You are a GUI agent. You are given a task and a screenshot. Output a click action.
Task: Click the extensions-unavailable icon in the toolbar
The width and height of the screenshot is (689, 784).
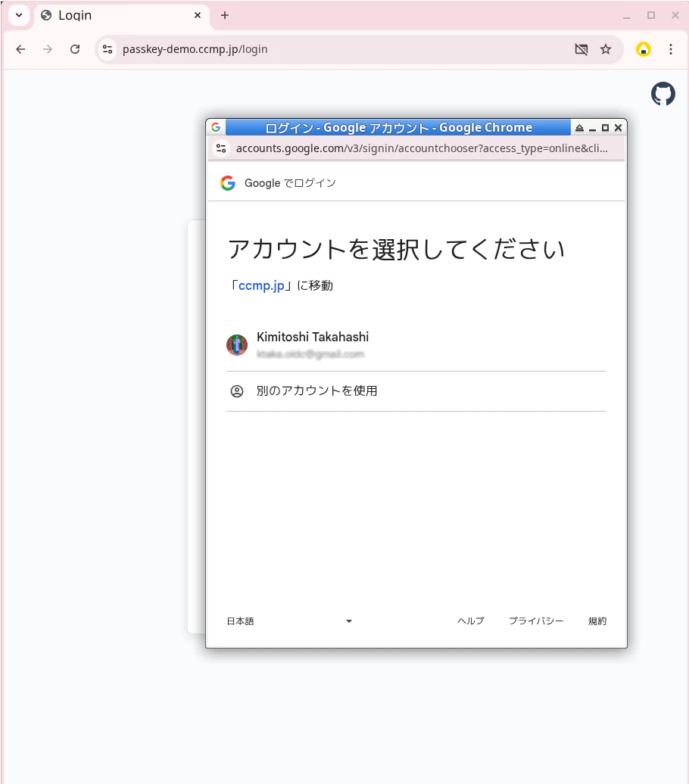click(581, 49)
